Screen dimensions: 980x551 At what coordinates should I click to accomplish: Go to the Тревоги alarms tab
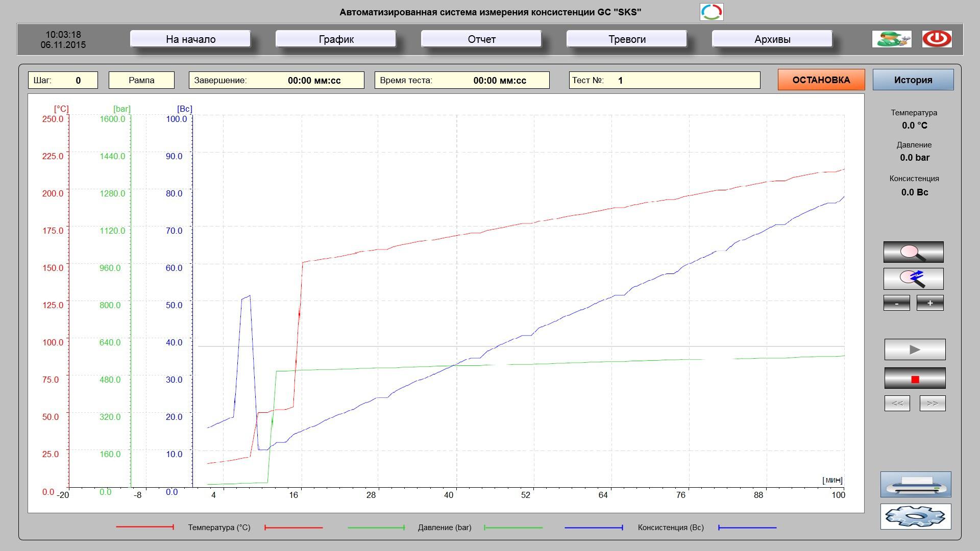coord(627,39)
